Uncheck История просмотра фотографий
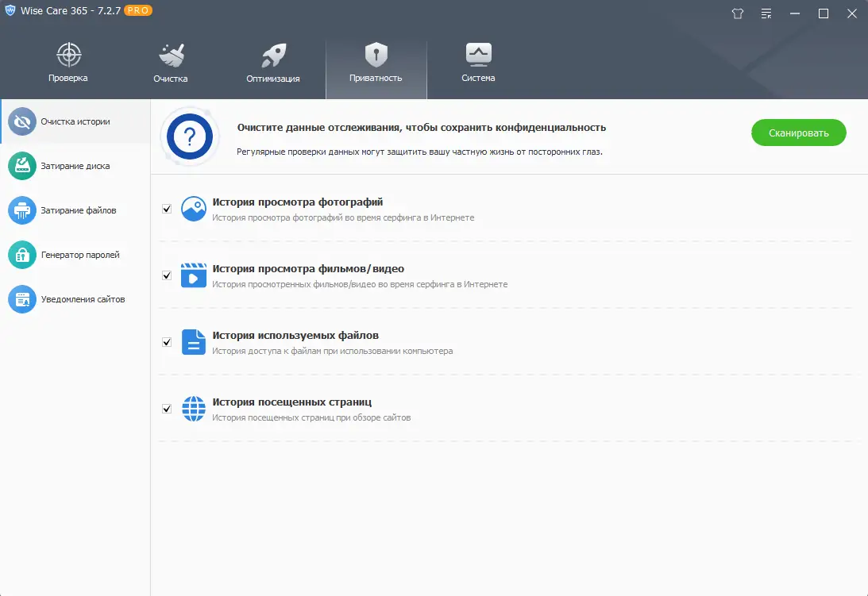 pyautogui.click(x=166, y=208)
